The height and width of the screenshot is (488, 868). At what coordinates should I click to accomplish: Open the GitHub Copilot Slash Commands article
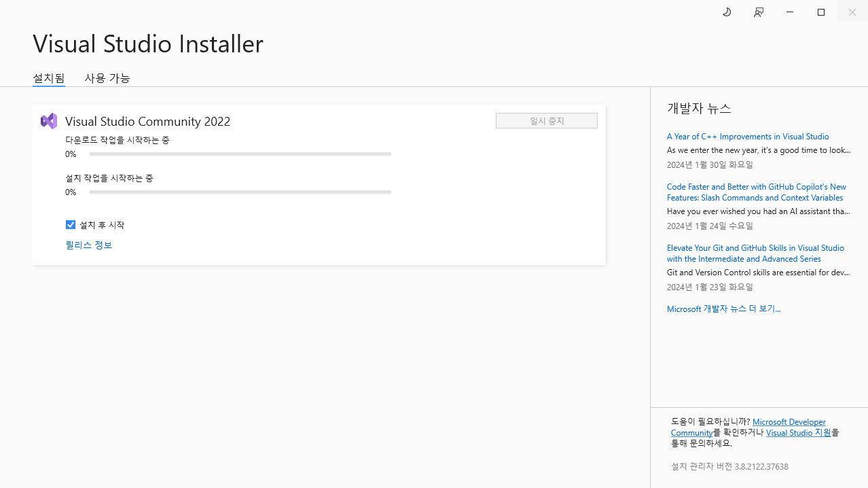pos(757,192)
